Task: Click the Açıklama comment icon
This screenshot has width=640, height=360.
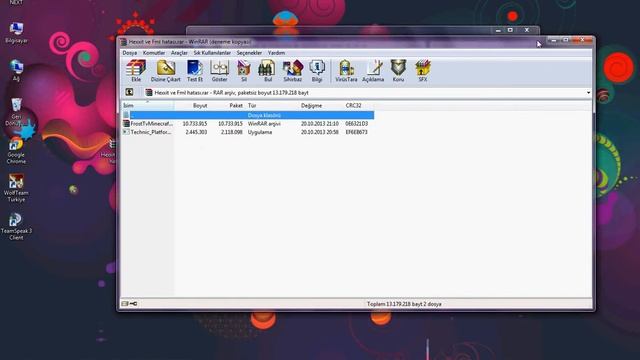Action: tap(373, 71)
